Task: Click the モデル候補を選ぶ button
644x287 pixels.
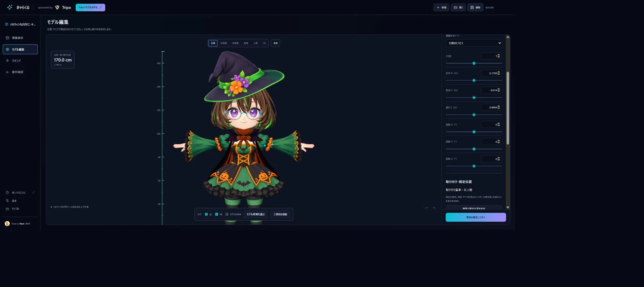Action: [256, 214]
